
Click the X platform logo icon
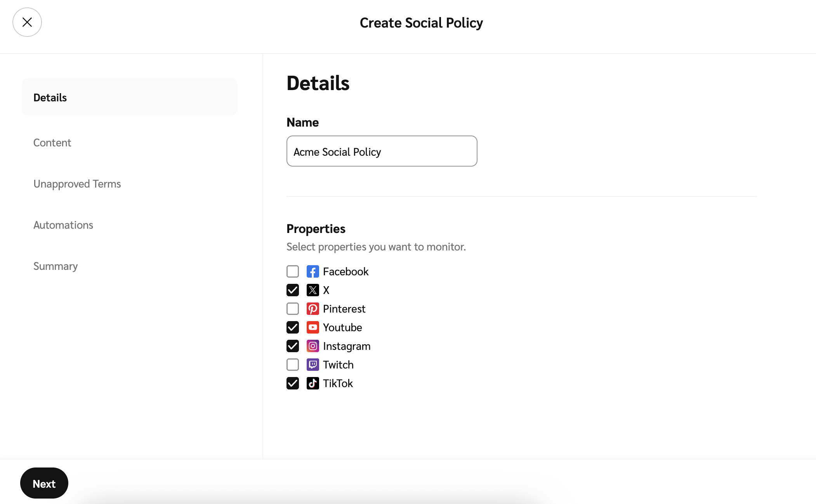(313, 290)
